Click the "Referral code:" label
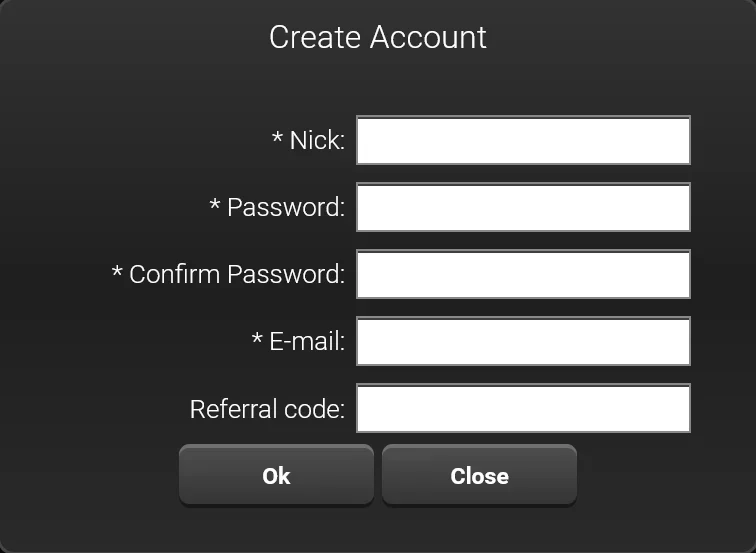This screenshot has width=756, height=553. coord(267,409)
